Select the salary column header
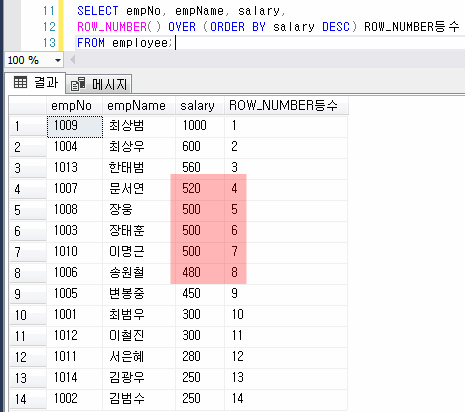Viewport: 465px width, 412px height. pos(200,106)
